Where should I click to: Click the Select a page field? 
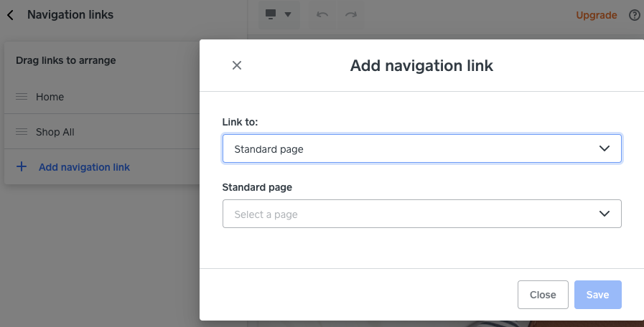coord(409,214)
